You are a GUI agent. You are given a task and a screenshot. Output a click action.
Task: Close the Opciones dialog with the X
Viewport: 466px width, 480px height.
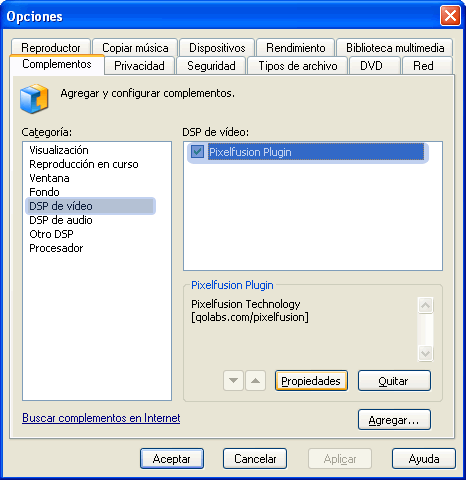450,16
